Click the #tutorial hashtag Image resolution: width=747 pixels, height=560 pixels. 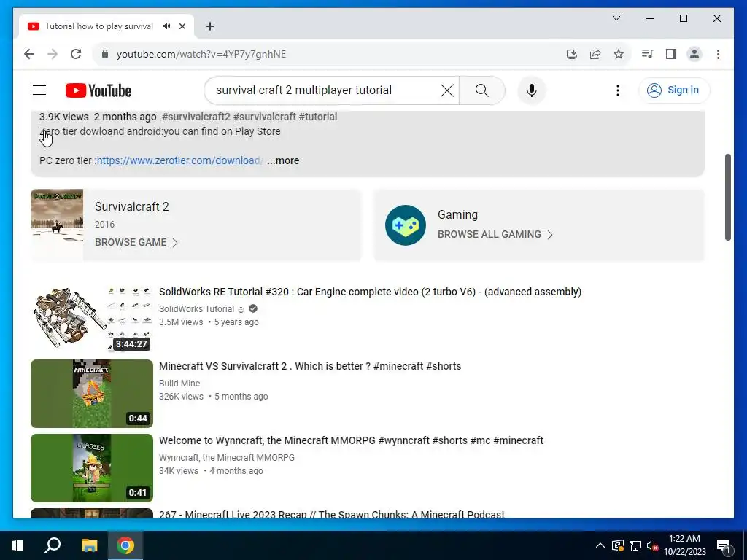pyautogui.click(x=318, y=117)
